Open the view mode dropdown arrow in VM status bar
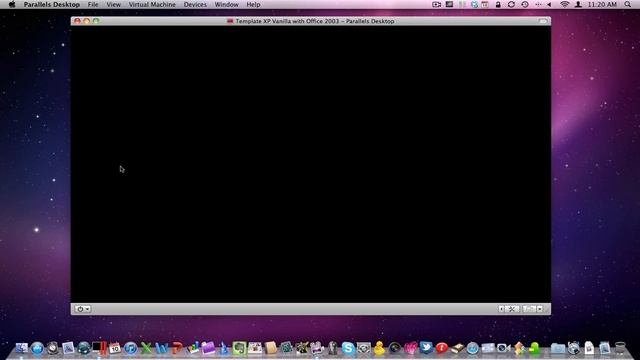Viewport: 640px width, 360px height. coord(540,309)
